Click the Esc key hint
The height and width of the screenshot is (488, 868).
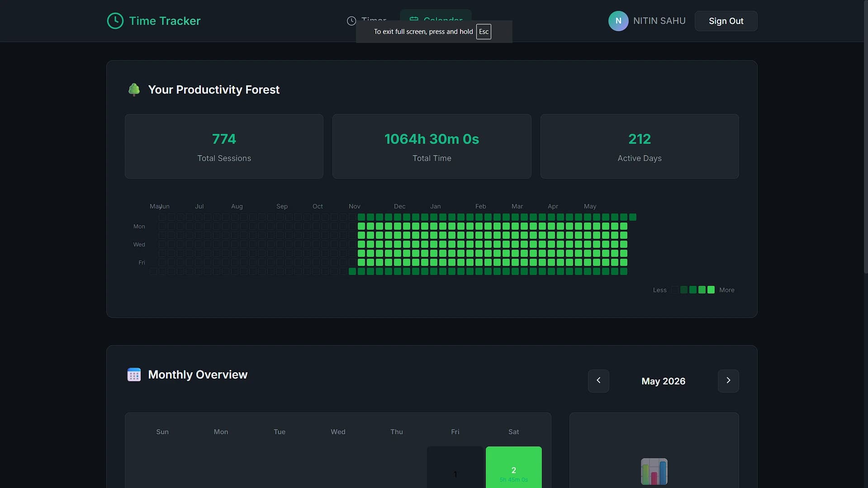[484, 32]
